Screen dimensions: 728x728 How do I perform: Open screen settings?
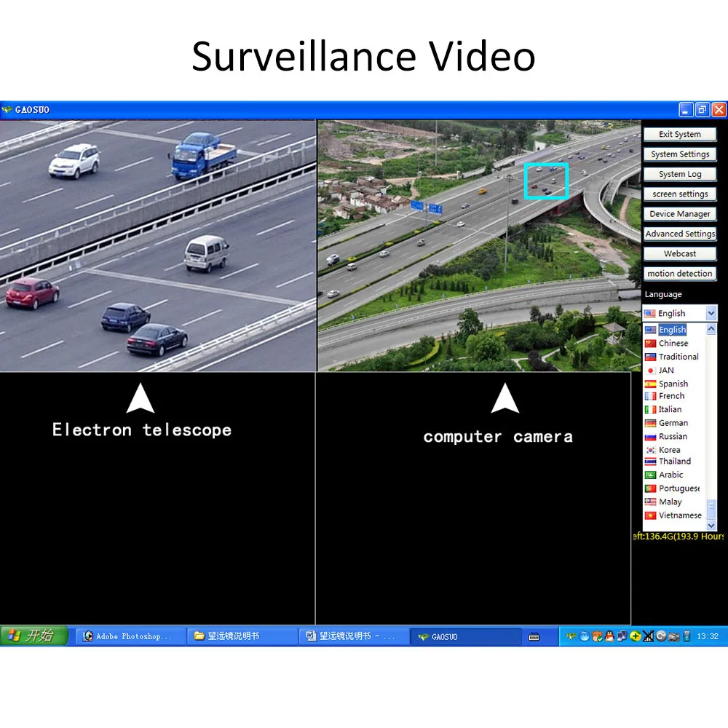coord(680,194)
